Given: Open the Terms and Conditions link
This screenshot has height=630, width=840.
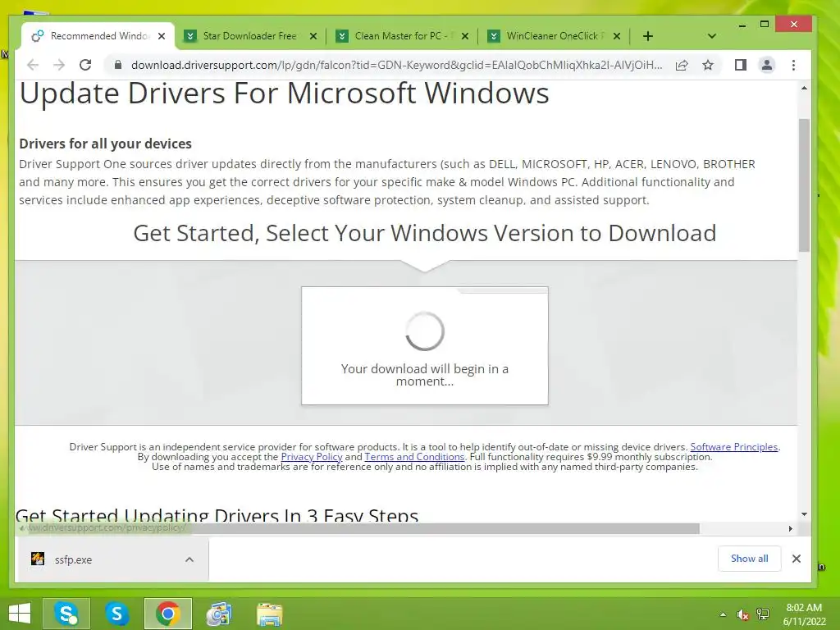Looking at the screenshot, I should tap(414, 457).
